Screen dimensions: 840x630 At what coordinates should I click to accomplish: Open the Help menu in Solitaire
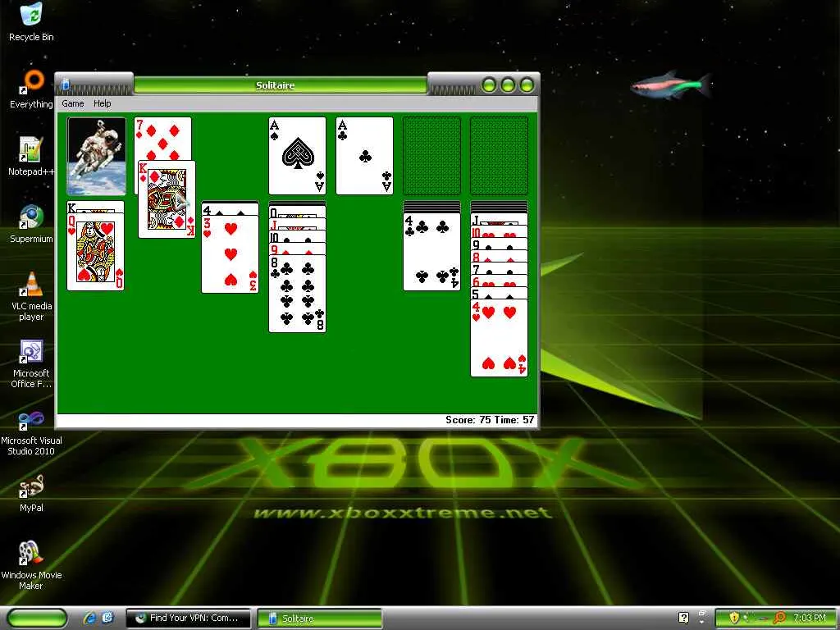103,103
